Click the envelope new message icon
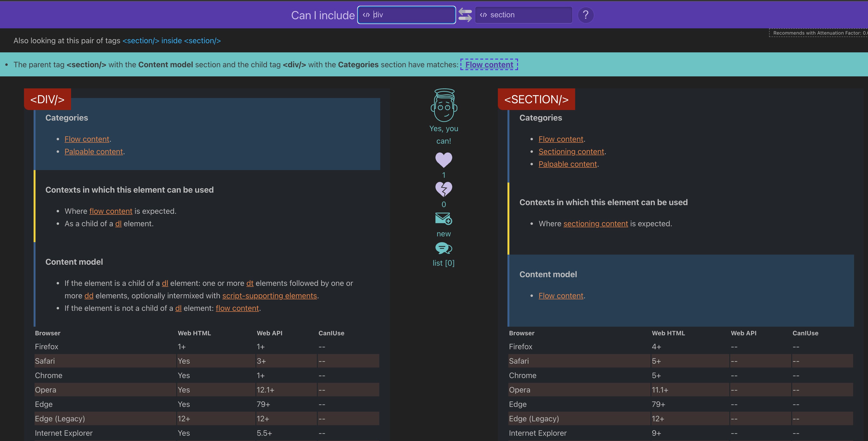This screenshot has width=868, height=441. (x=443, y=219)
